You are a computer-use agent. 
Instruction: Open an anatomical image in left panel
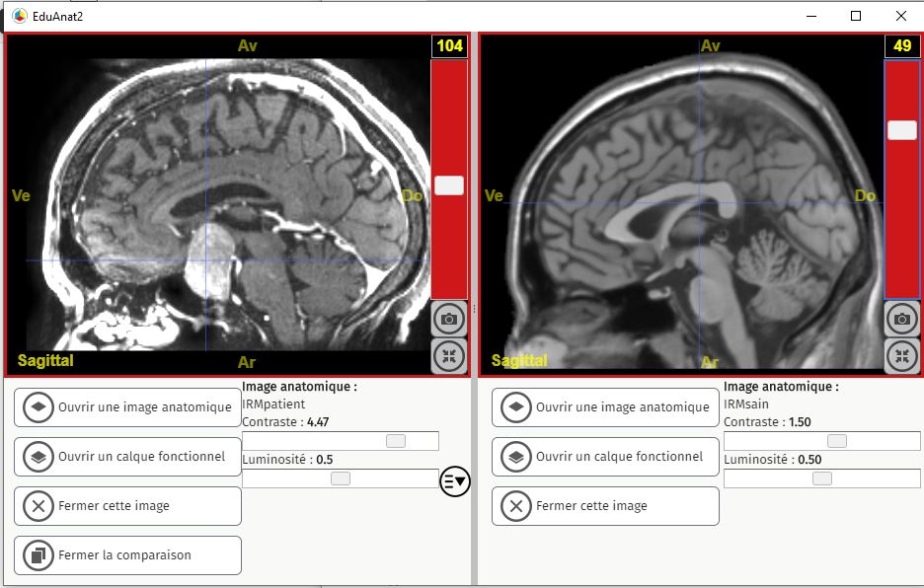(x=127, y=406)
